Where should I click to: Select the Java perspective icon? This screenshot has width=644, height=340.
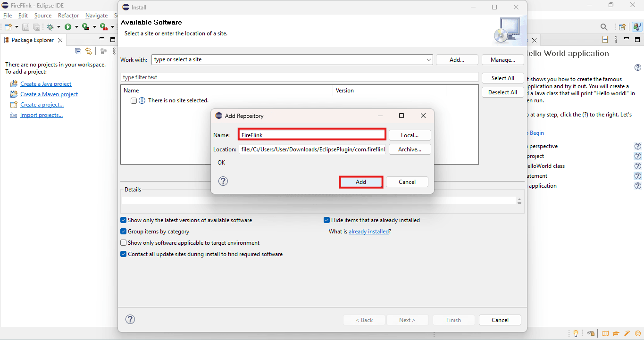coord(636,27)
